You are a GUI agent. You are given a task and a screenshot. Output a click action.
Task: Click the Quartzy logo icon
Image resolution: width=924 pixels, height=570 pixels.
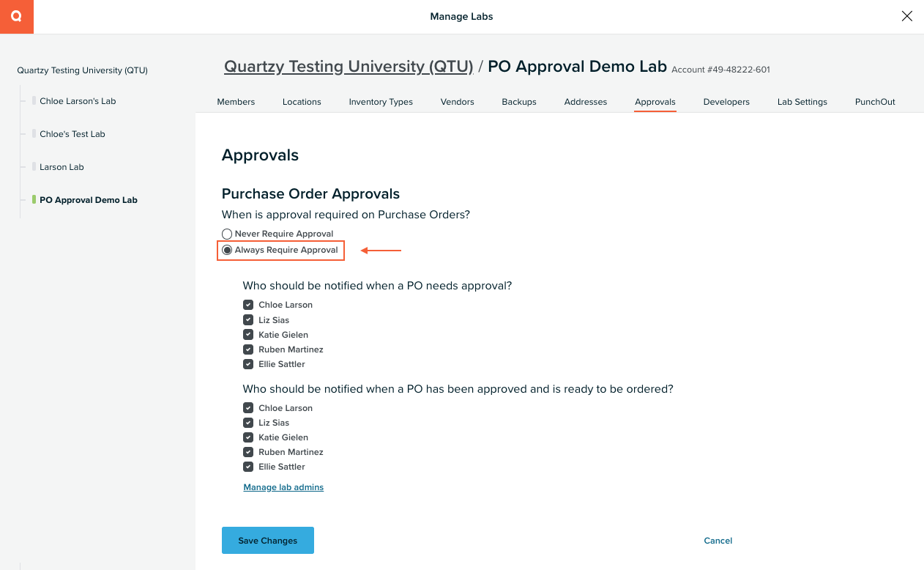[16, 16]
